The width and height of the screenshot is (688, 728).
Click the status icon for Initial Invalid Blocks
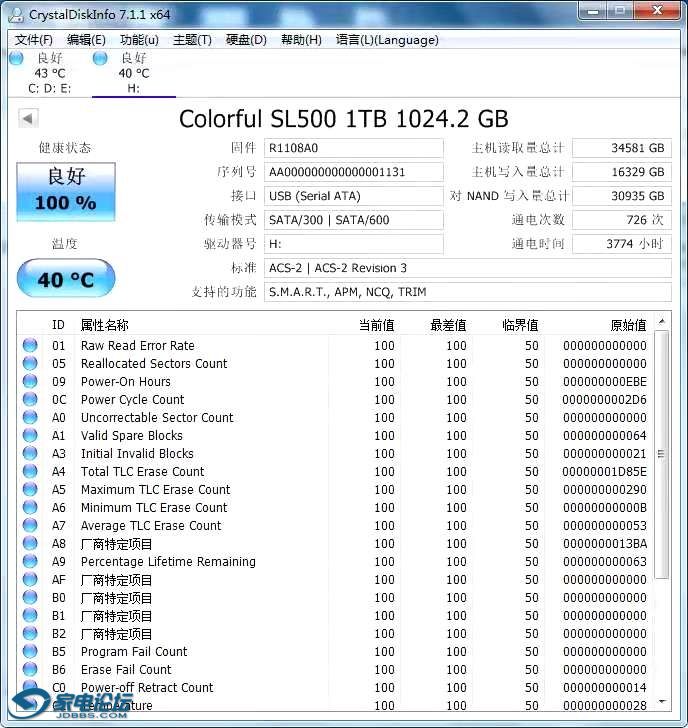point(30,453)
